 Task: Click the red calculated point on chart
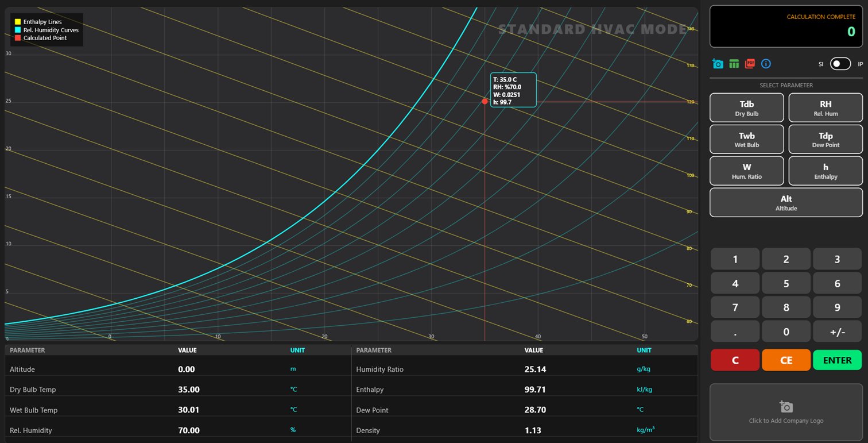(485, 101)
